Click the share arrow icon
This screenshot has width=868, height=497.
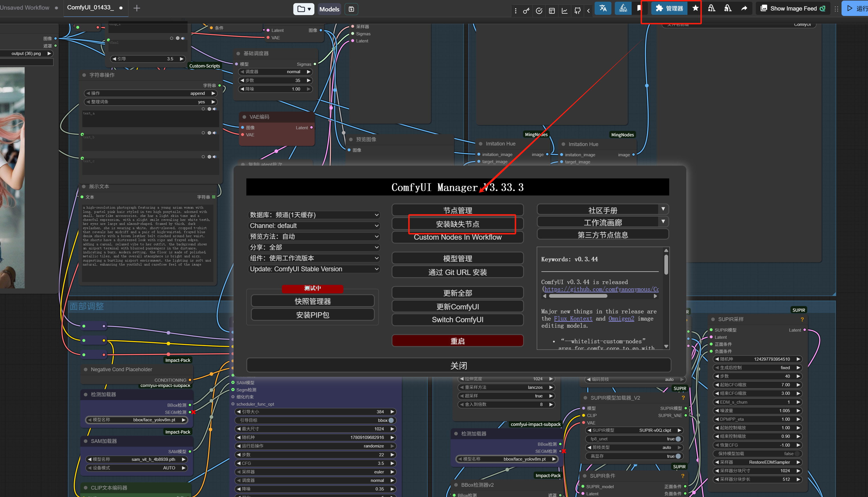[744, 9]
